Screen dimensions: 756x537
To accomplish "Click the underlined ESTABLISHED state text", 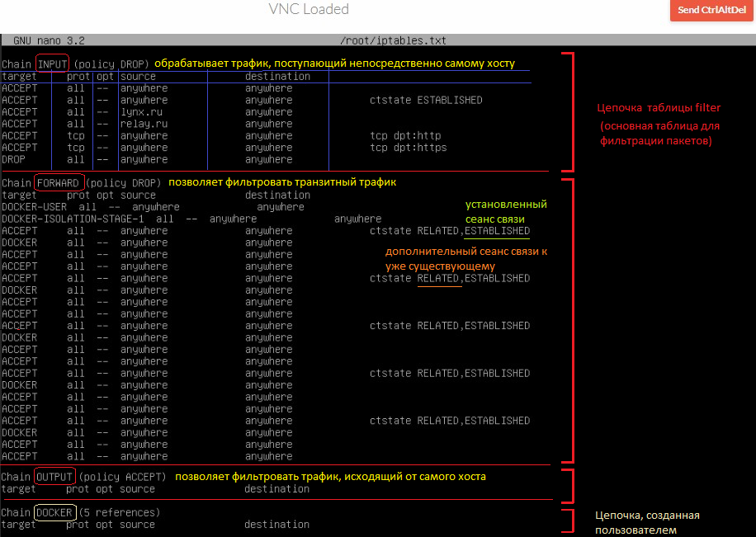I will point(497,231).
